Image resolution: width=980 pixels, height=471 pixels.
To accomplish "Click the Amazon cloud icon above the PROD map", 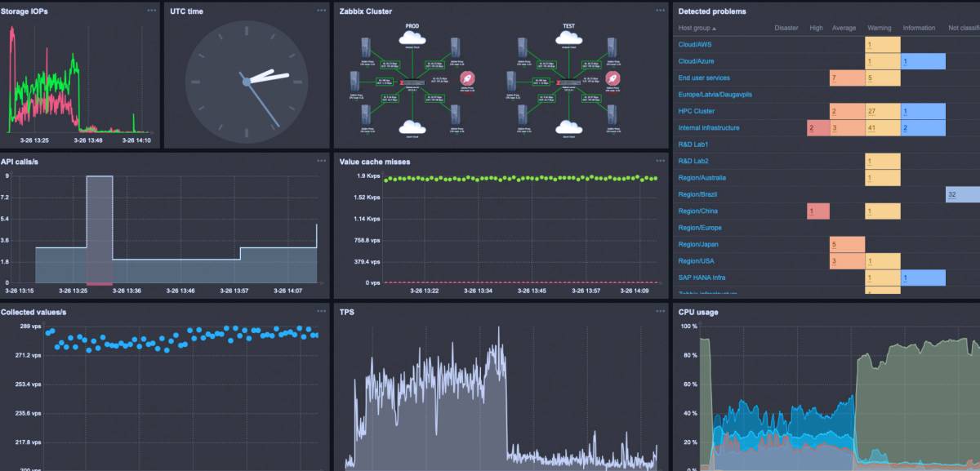I will click(411, 39).
